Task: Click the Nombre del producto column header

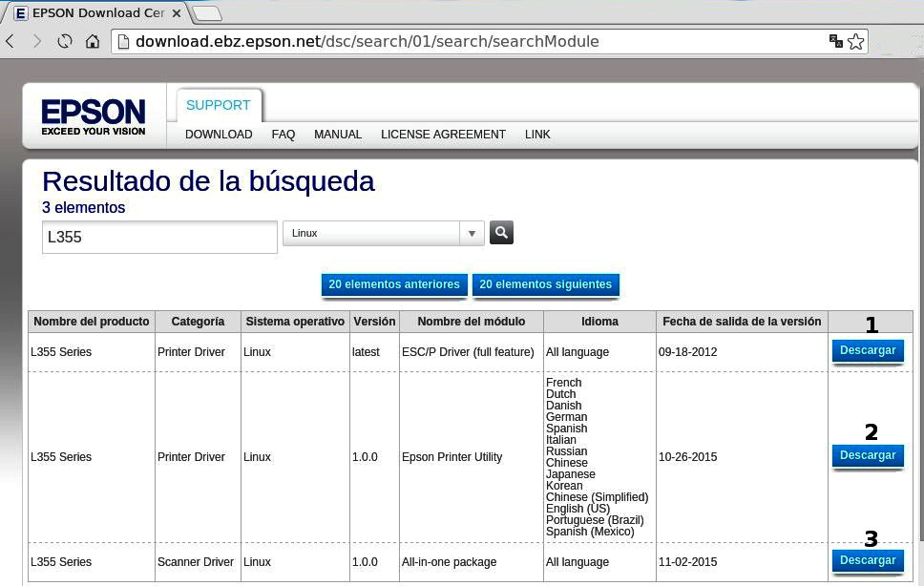Action: pyautogui.click(x=92, y=322)
